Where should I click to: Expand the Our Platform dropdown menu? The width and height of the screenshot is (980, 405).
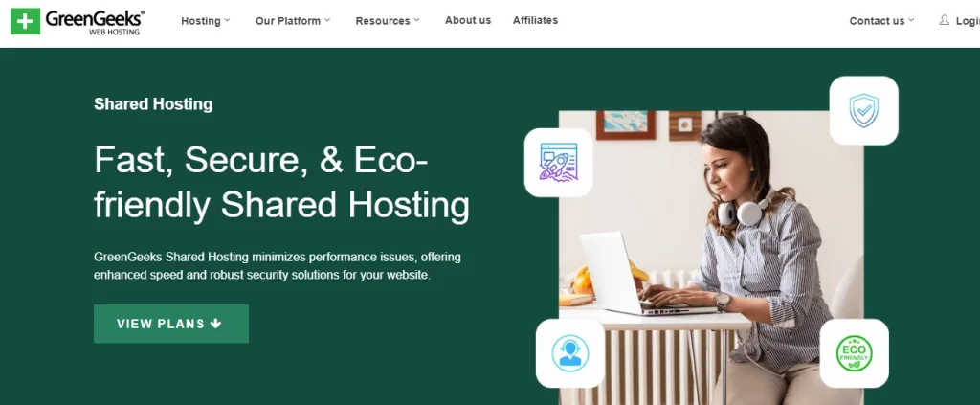coord(293,21)
